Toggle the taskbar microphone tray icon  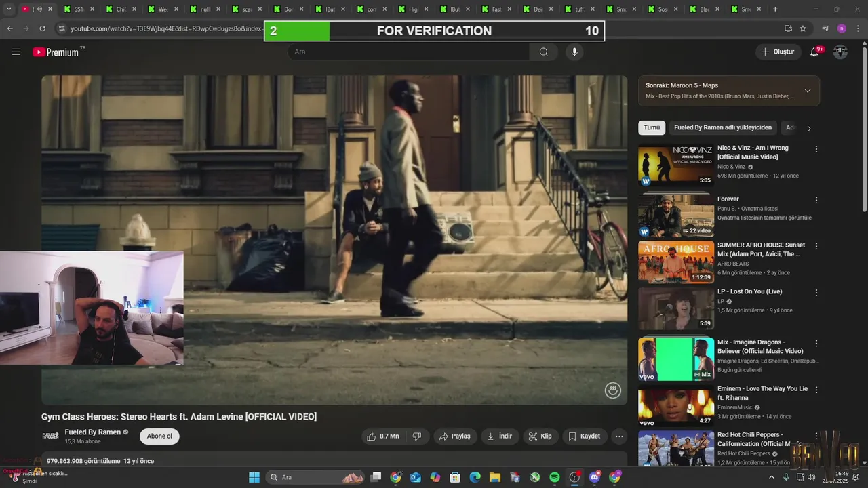click(786, 477)
